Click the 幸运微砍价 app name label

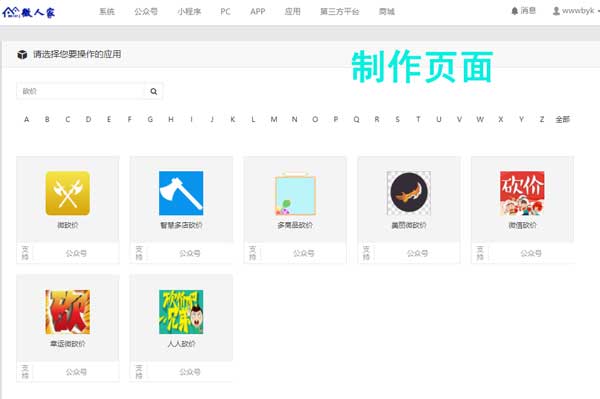click(68, 344)
